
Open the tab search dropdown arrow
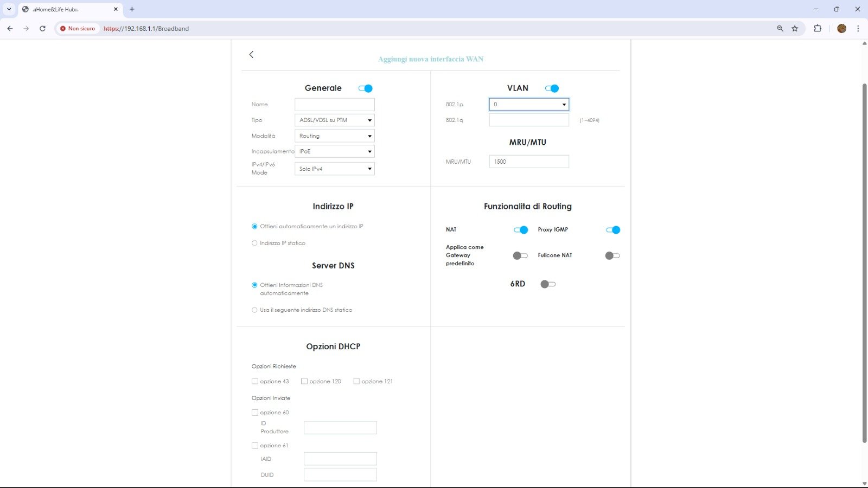9,9
